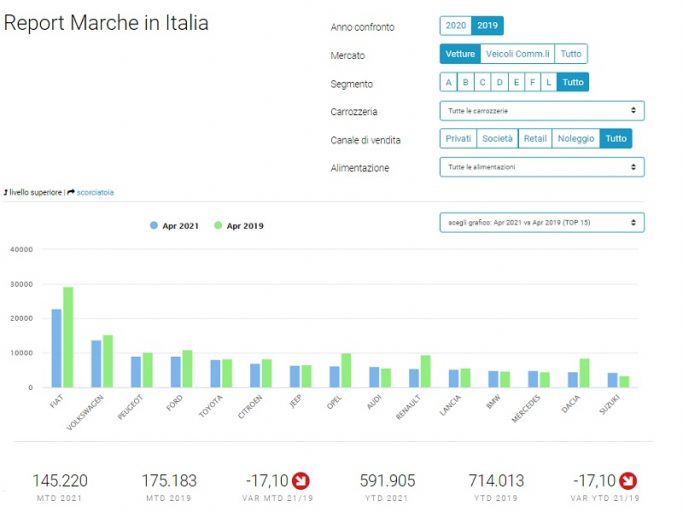Viewport: 683px width, 512px height.
Task: Select segment A
Action: click(x=449, y=82)
